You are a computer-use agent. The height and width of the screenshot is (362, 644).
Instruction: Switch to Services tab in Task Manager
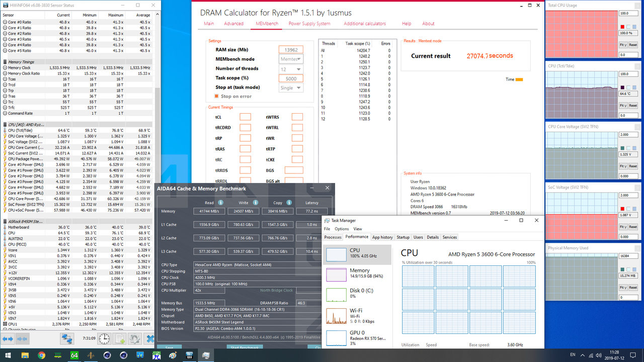coord(450,237)
